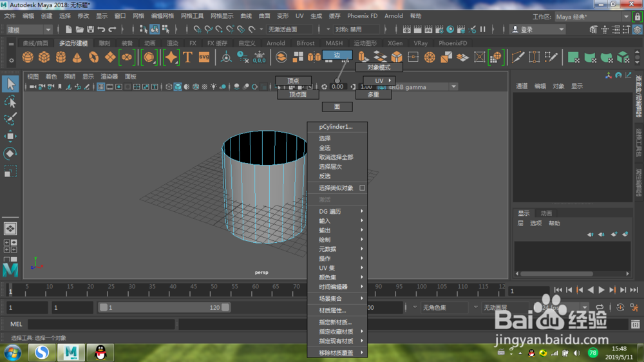The height and width of the screenshot is (362, 644).
Task: Click the Maya logo in toolbox
Action: point(10,270)
